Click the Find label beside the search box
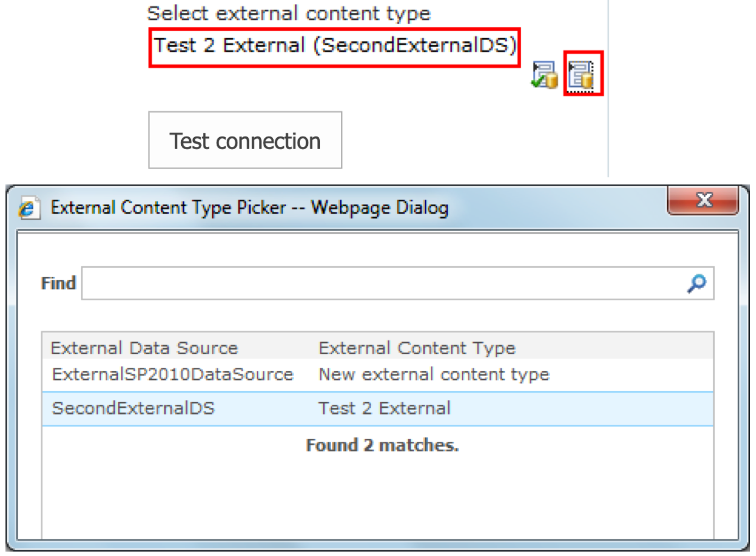The image size is (756, 556). tap(58, 283)
